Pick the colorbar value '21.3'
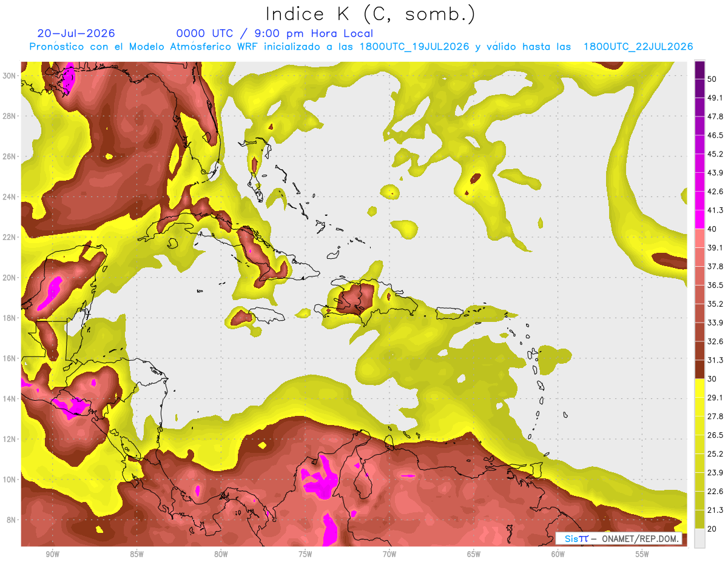The width and height of the screenshot is (728, 562). [x=715, y=510]
